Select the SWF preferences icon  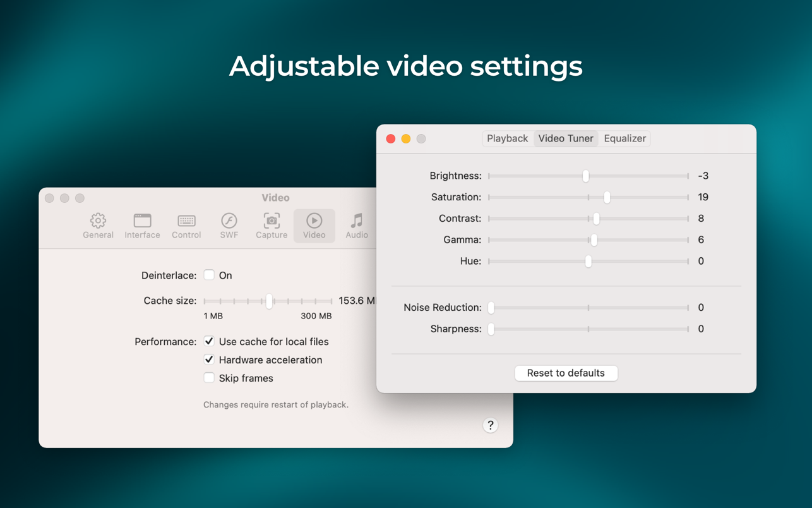pos(229,226)
